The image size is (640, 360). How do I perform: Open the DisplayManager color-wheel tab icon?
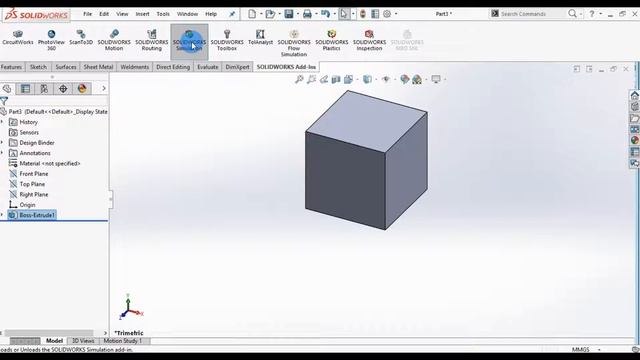(x=82, y=89)
